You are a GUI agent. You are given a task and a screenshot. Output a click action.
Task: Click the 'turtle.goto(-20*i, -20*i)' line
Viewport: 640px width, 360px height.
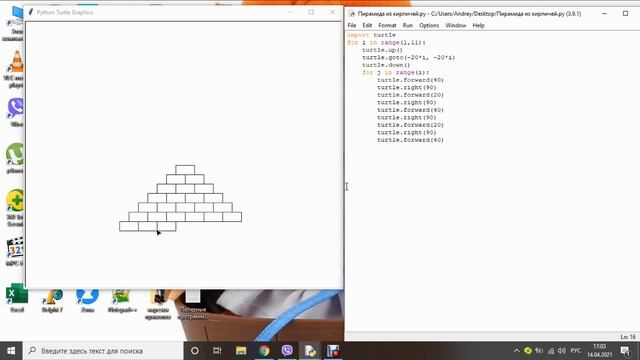click(408, 58)
